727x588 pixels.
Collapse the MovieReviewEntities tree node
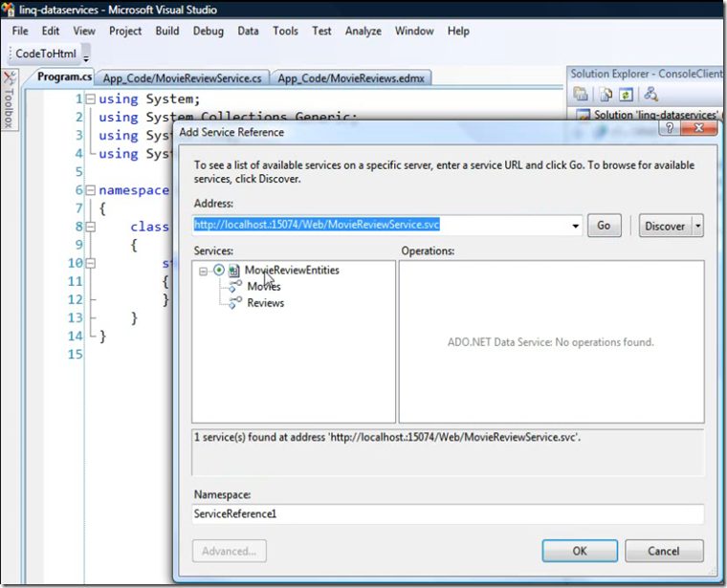click(x=203, y=272)
